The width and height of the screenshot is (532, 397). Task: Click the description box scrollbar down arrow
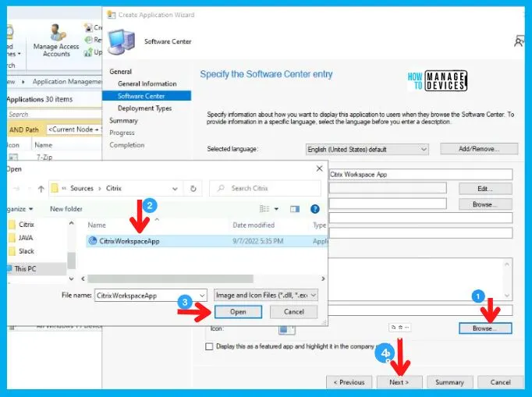[507, 296]
